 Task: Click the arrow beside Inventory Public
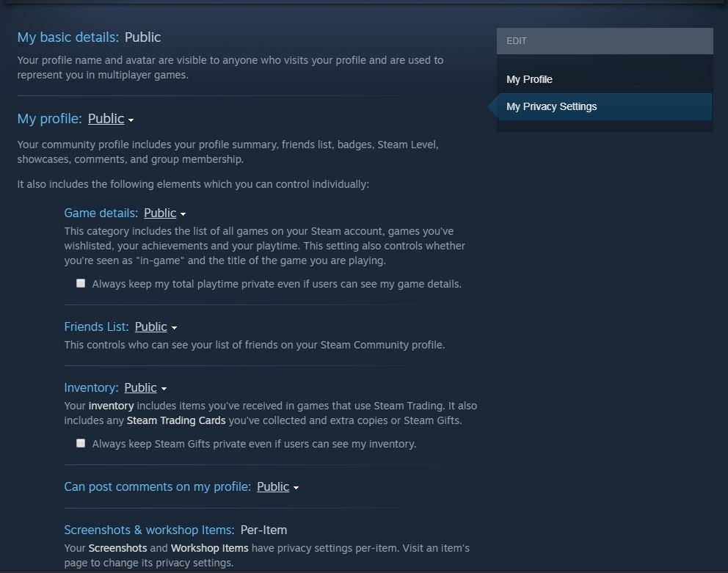coord(164,389)
